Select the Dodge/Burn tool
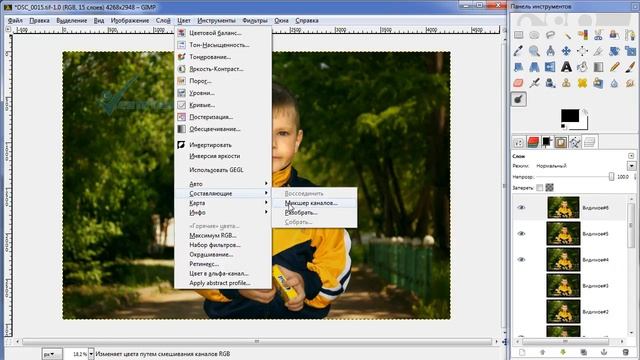640x360 pixels. click(x=518, y=99)
